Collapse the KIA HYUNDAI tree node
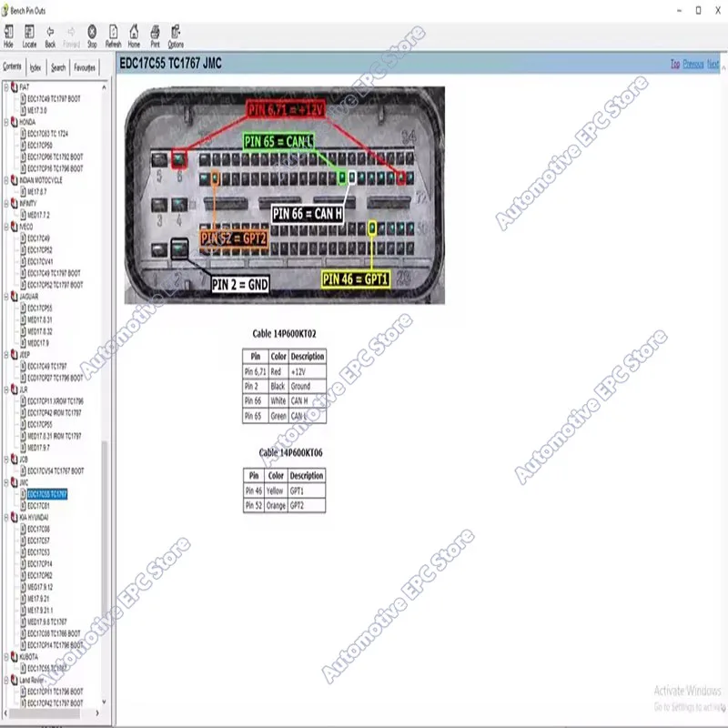Screen dimensions: 728x728 pos(6,517)
